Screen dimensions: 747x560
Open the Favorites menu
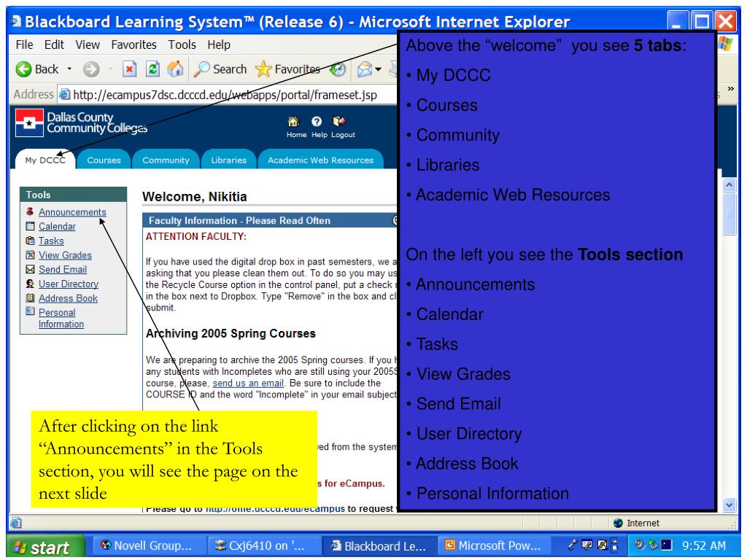[134, 44]
